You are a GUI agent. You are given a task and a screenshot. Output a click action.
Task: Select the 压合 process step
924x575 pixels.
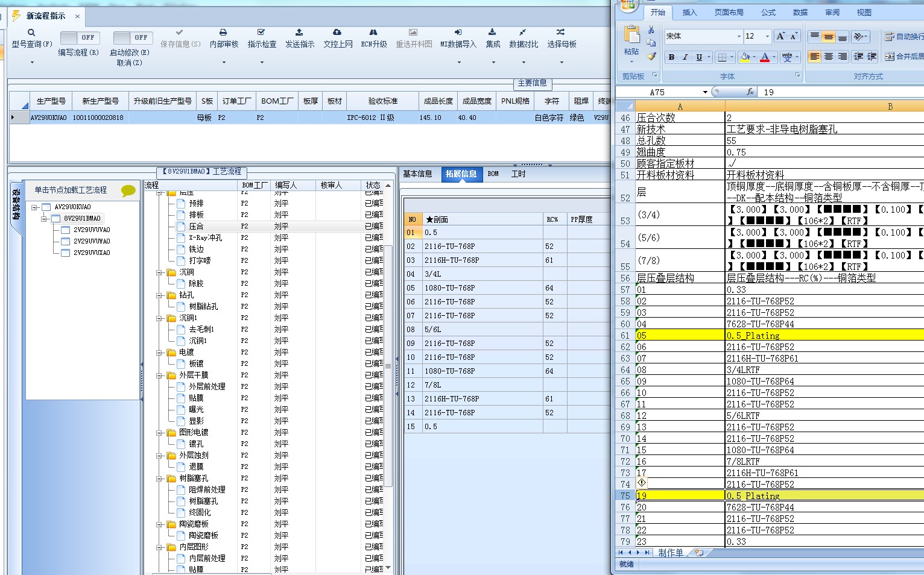pyautogui.click(x=196, y=227)
